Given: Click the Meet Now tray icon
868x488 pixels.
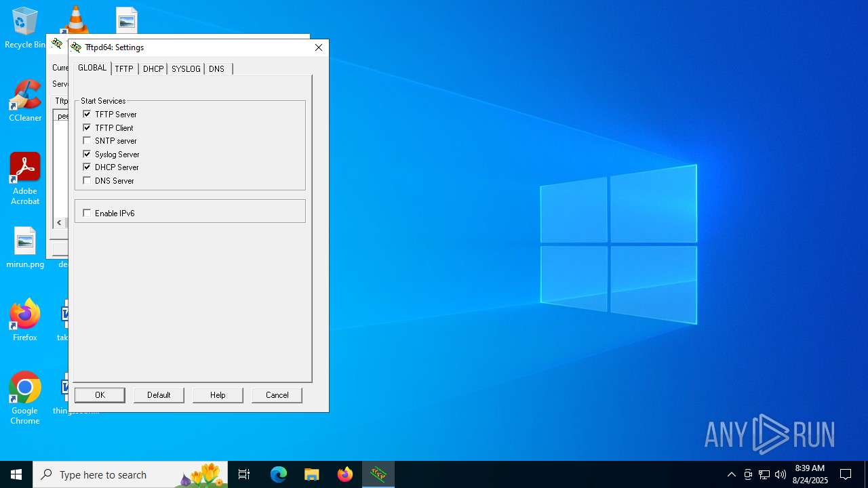Looking at the screenshot, I should tap(748, 474).
